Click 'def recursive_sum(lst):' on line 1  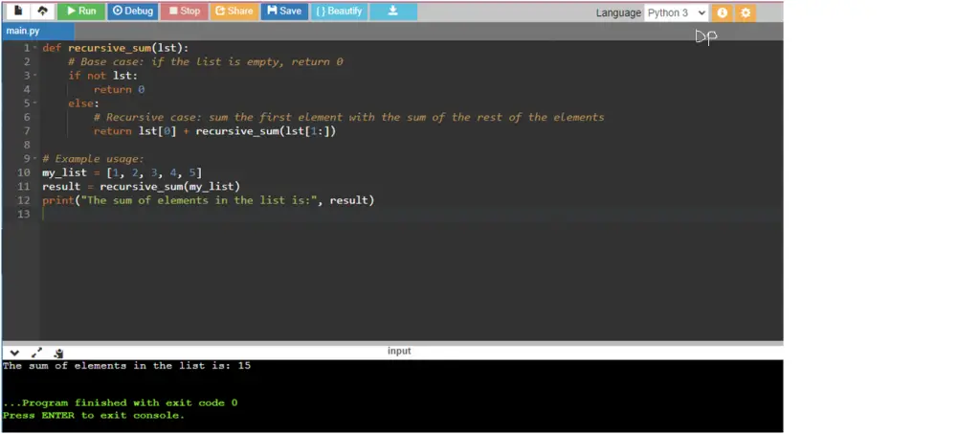[115, 48]
